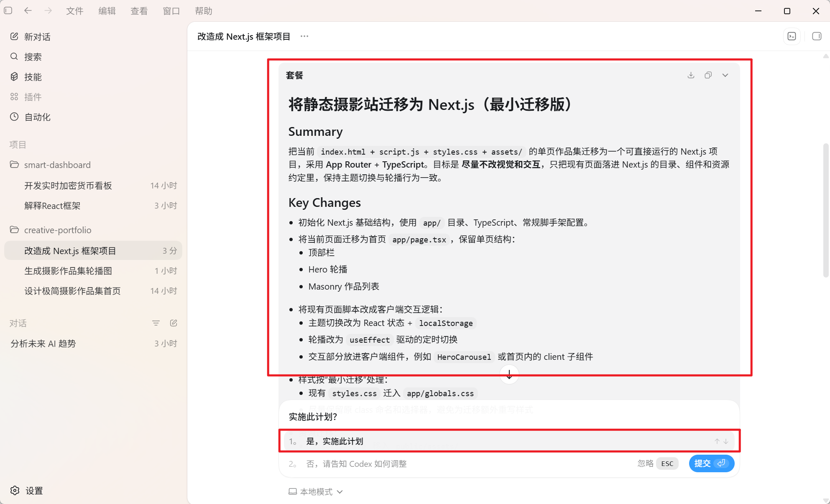The height and width of the screenshot is (504, 830).
Task: Collapse the smart-dashboard project folder
Action: point(93,165)
